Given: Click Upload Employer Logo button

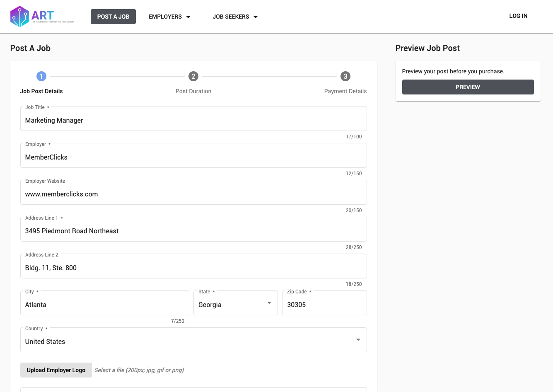Looking at the screenshot, I should point(56,370).
